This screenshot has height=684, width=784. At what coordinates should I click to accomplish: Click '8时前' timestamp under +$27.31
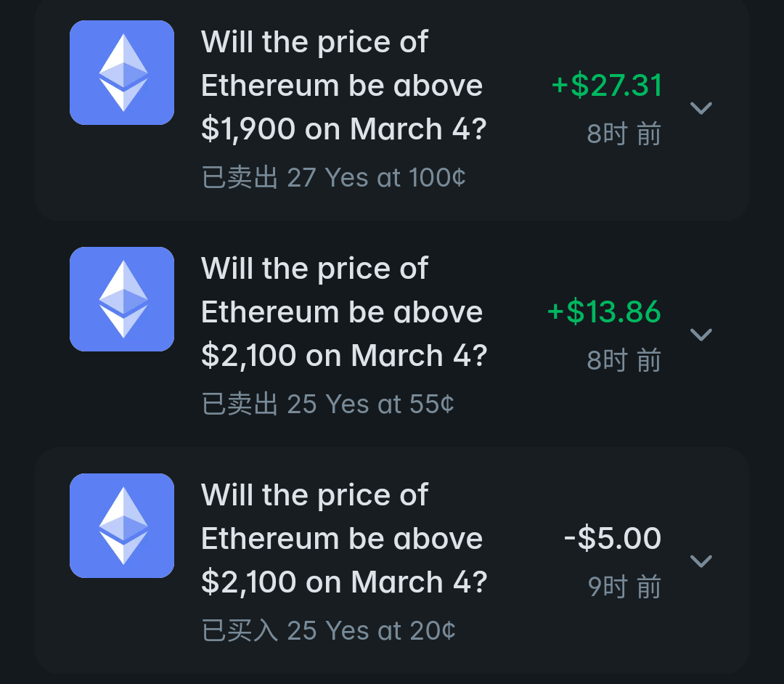tap(624, 134)
